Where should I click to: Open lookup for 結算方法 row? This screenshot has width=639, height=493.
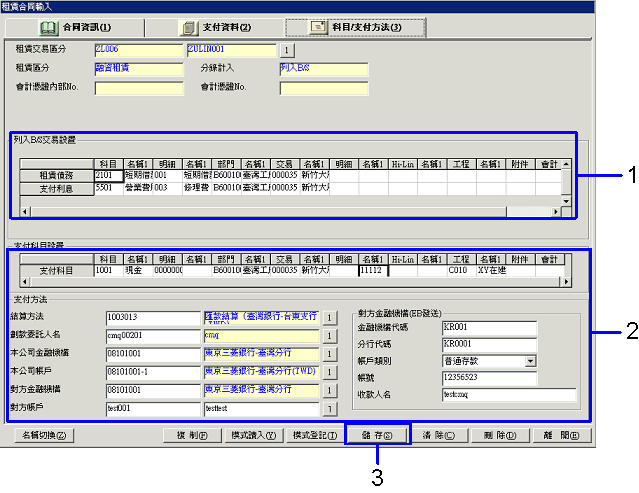pos(329,318)
